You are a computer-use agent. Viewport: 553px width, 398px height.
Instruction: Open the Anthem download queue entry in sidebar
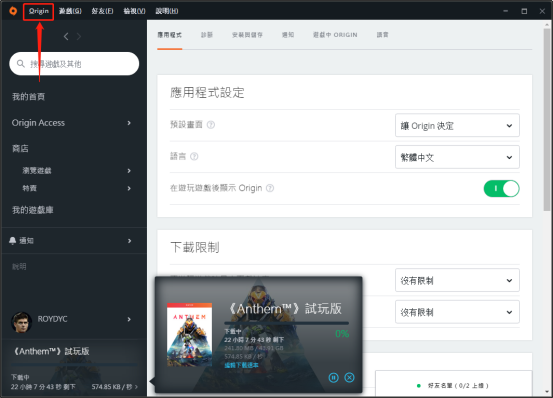coord(74,368)
